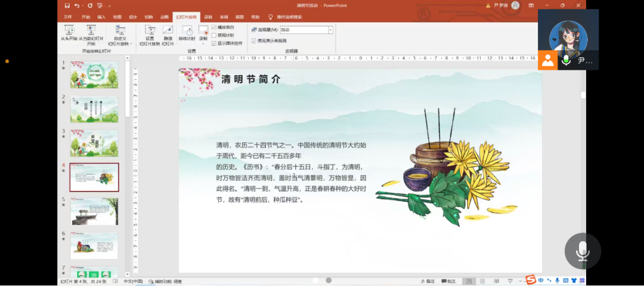
Task: Toggle the 使用演示者视图 checkbox
Action: click(254, 41)
